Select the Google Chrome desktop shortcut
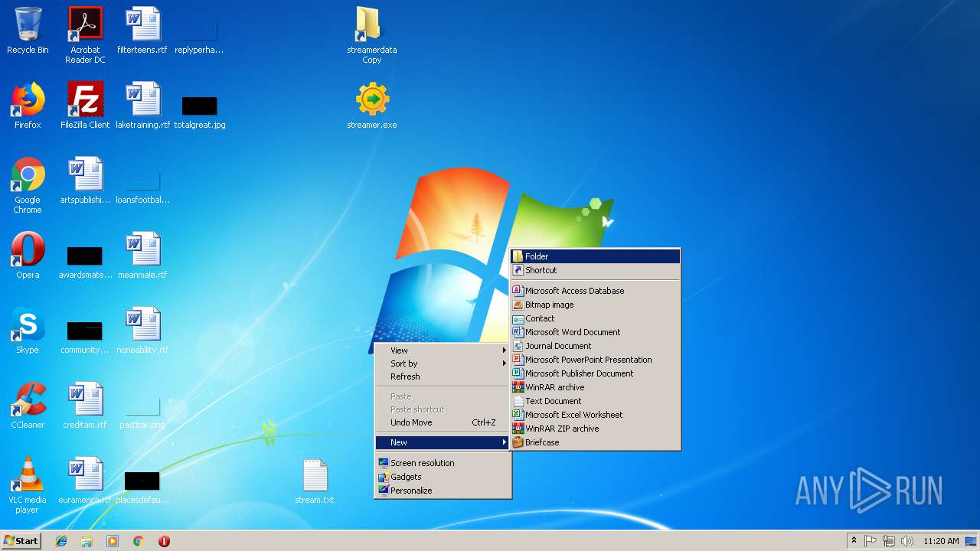 coord(28,184)
